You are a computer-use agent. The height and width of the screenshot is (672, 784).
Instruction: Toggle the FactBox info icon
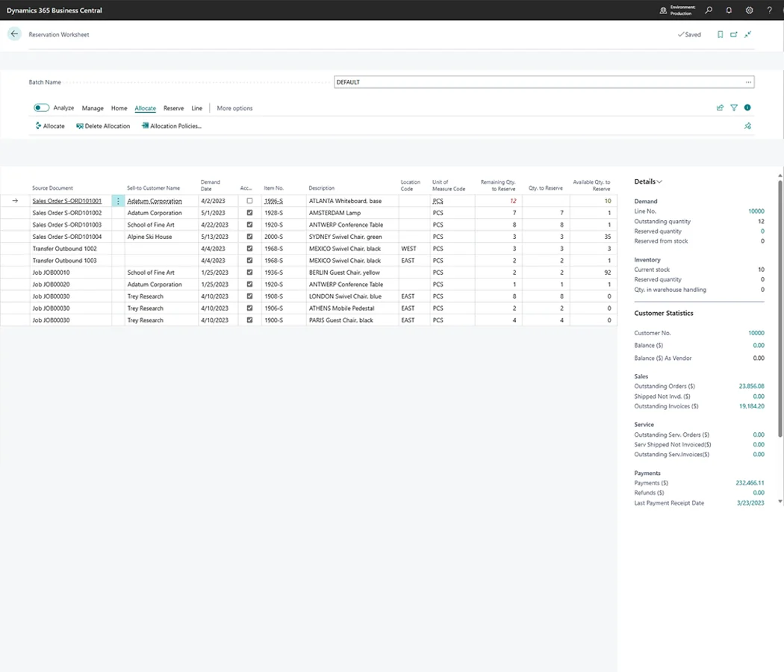747,108
